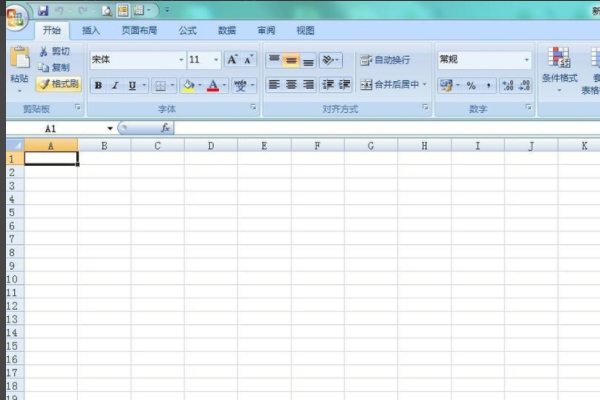Open the font color palette arrow

[224, 85]
